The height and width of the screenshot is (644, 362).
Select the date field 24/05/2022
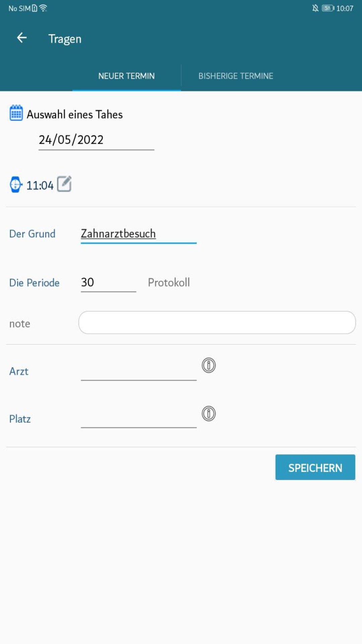96,140
